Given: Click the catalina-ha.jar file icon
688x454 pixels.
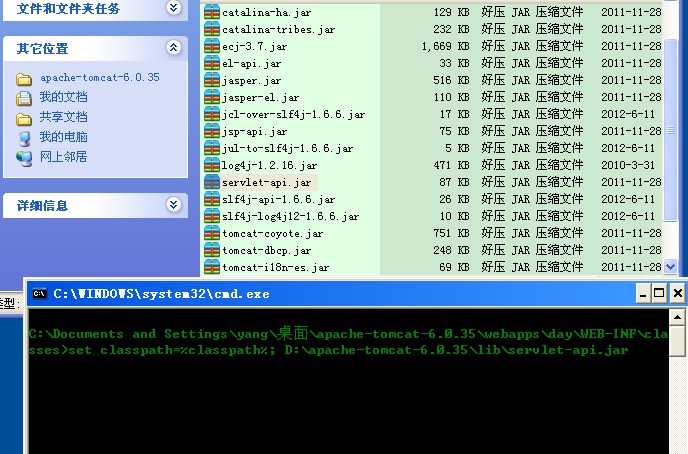Looking at the screenshot, I should [212, 12].
